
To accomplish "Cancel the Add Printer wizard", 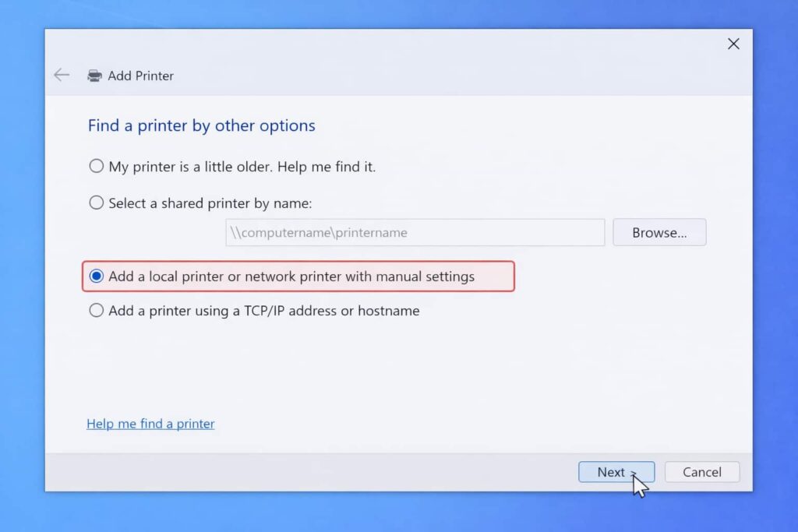I will 702,472.
